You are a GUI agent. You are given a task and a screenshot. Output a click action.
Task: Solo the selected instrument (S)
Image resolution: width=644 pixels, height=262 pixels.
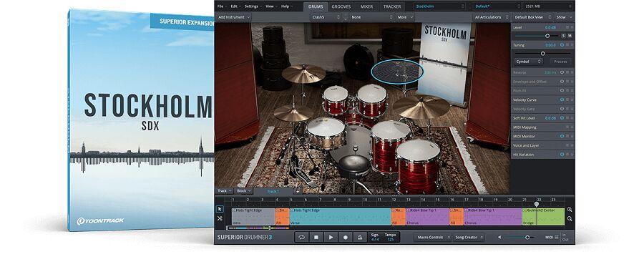pos(564,36)
